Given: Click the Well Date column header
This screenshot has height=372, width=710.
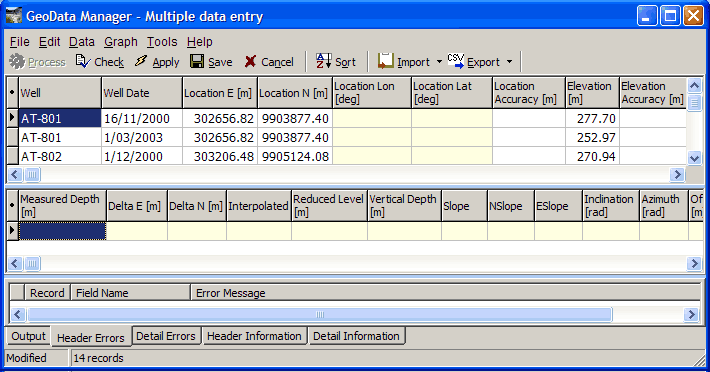Looking at the screenshot, I should (x=142, y=93).
